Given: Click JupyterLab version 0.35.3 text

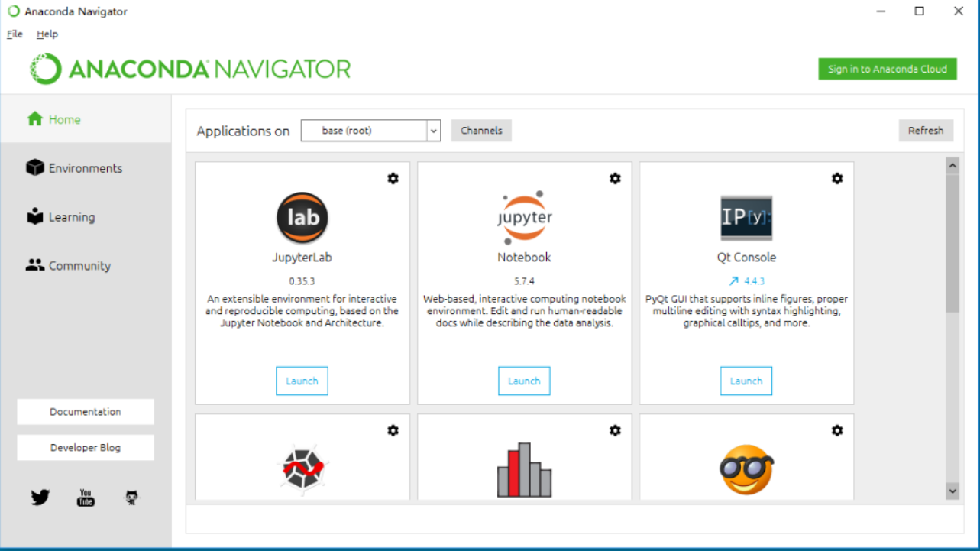Looking at the screenshot, I should pyautogui.click(x=302, y=281).
